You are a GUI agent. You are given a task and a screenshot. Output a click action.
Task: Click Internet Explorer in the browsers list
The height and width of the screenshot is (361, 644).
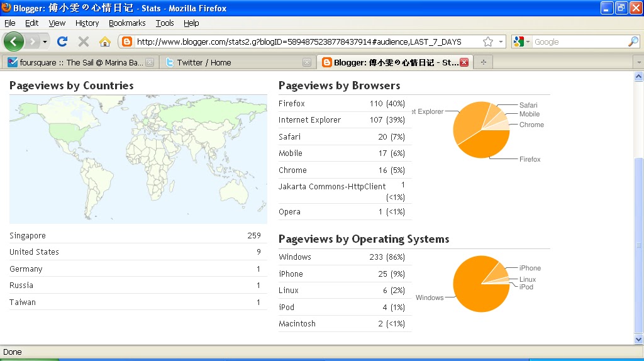(309, 120)
